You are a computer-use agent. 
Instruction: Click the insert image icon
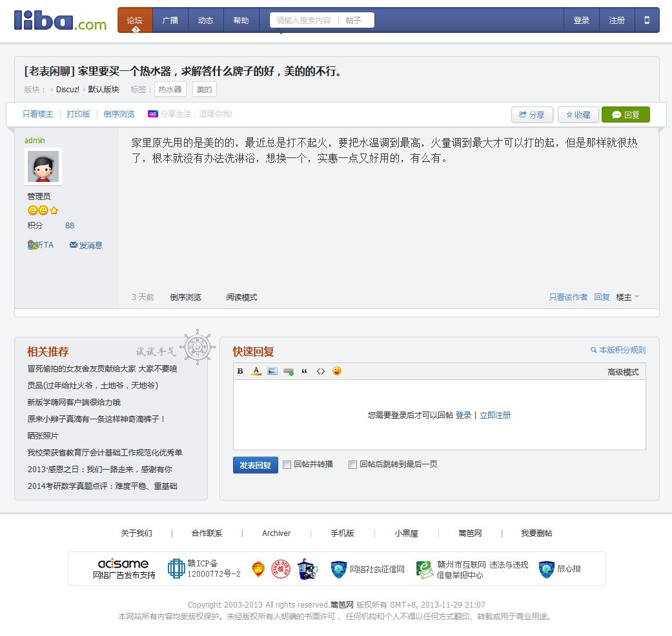[x=272, y=371]
